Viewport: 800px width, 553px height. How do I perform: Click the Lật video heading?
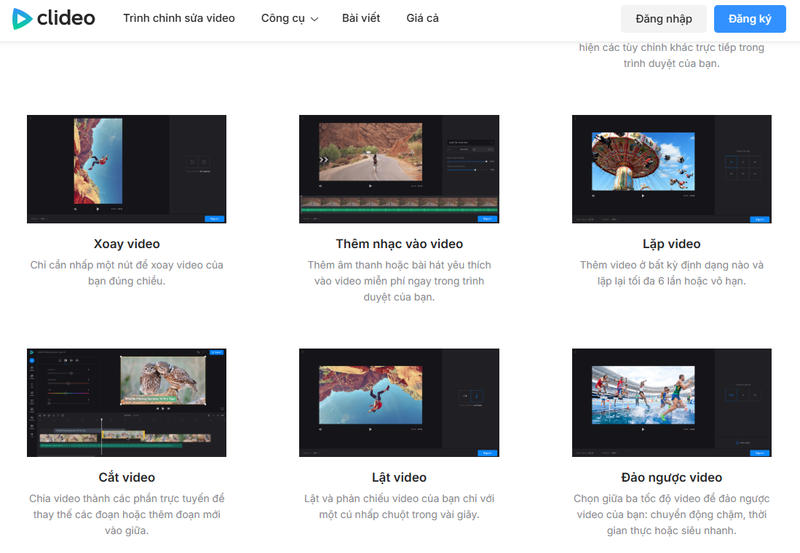pos(399,477)
